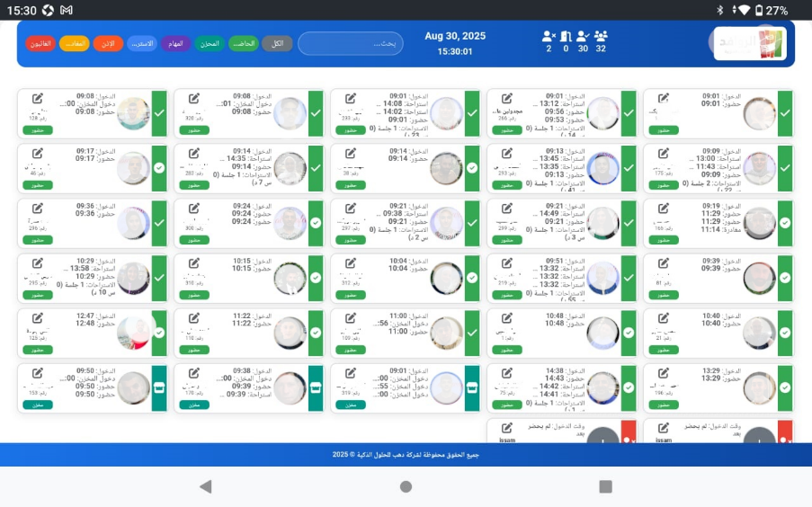Screen dimensions: 812x507
Task: Focus the بحث search field
Action: tap(351, 43)
